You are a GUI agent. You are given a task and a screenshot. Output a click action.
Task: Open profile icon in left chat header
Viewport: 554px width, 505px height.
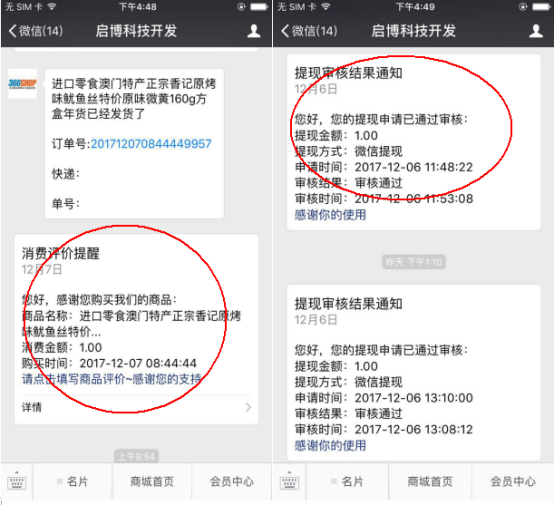click(x=254, y=31)
